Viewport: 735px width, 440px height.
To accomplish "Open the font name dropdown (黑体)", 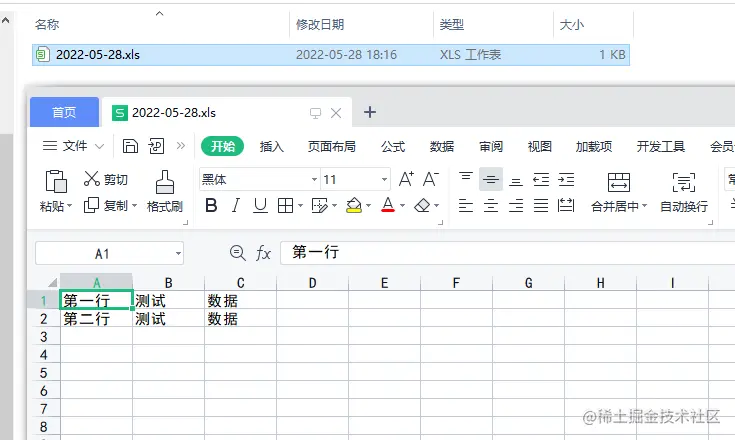I will pyautogui.click(x=314, y=179).
